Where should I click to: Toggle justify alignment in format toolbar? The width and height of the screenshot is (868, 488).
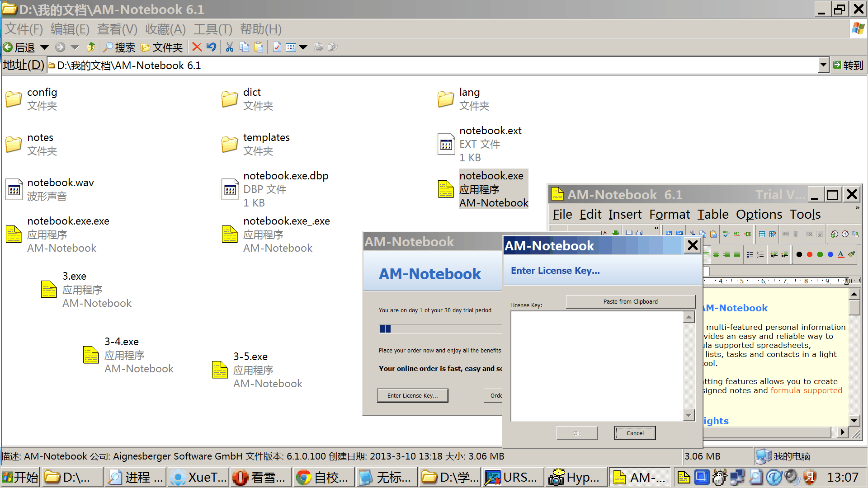[737, 254]
